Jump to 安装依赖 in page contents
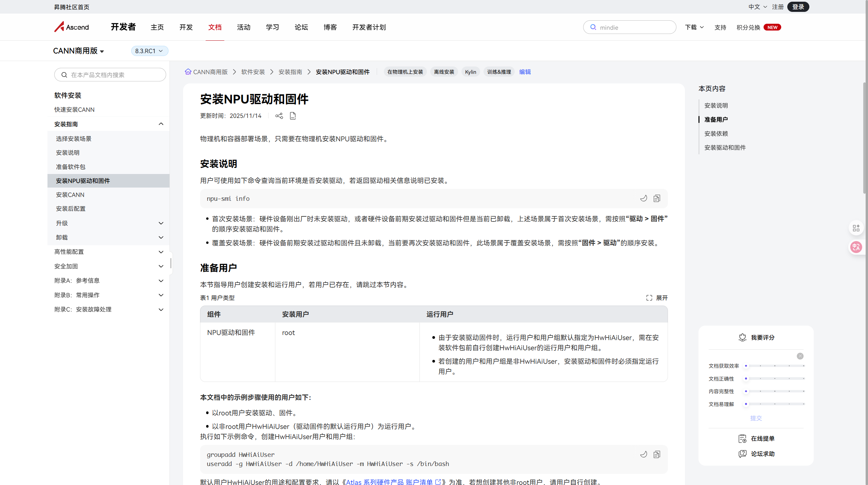Viewport: 868px width, 485px height. tap(716, 134)
